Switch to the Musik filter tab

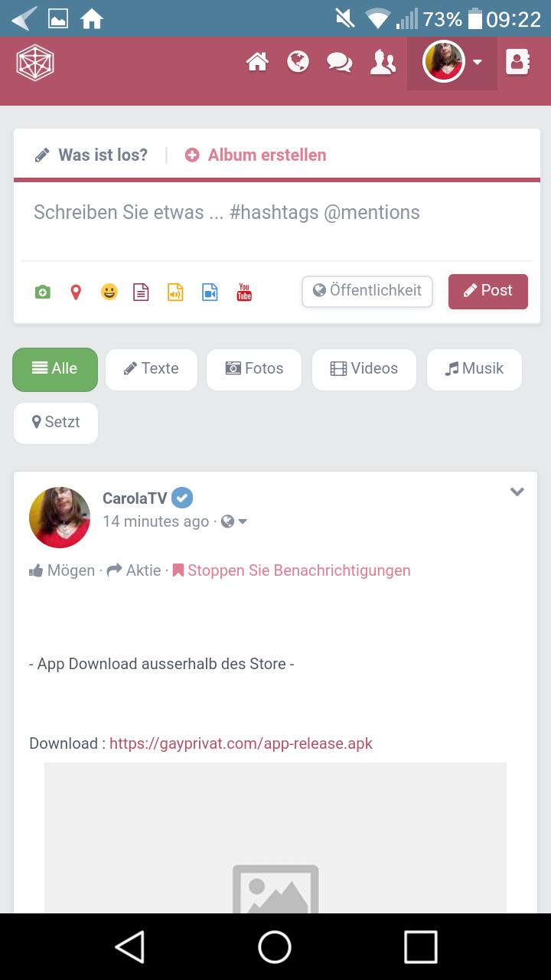pos(474,369)
